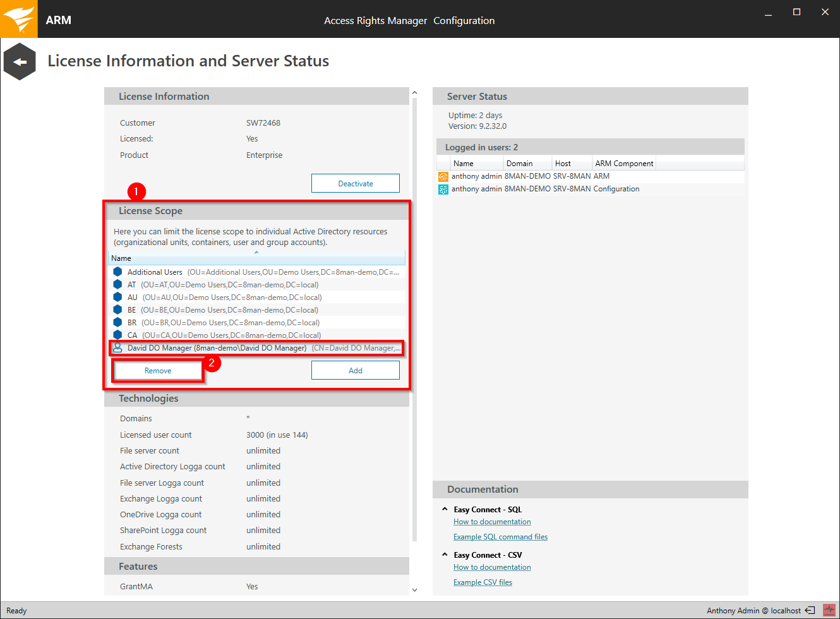Sort logged in users by Domain column

tap(527, 163)
